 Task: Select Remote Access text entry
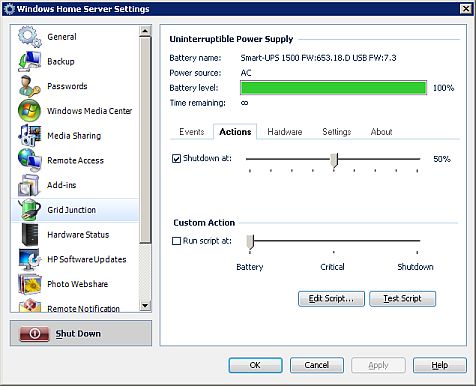point(75,160)
